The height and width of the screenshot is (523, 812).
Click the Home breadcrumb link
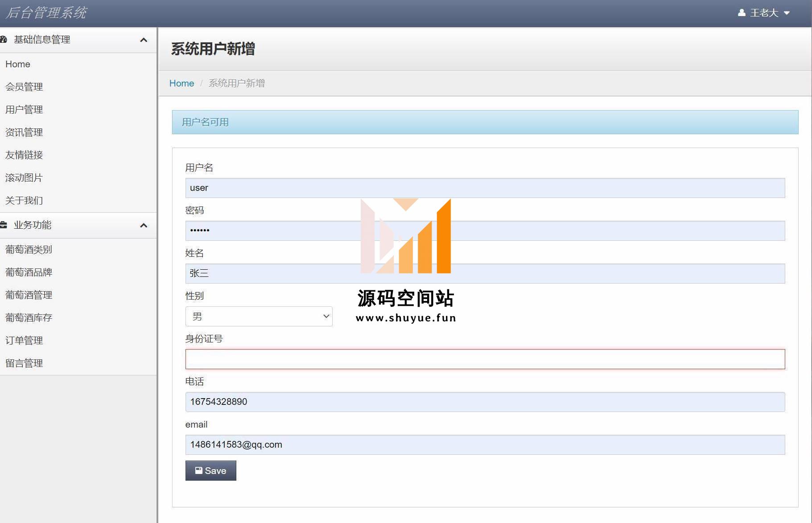pyautogui.click(x=181, y=83)
